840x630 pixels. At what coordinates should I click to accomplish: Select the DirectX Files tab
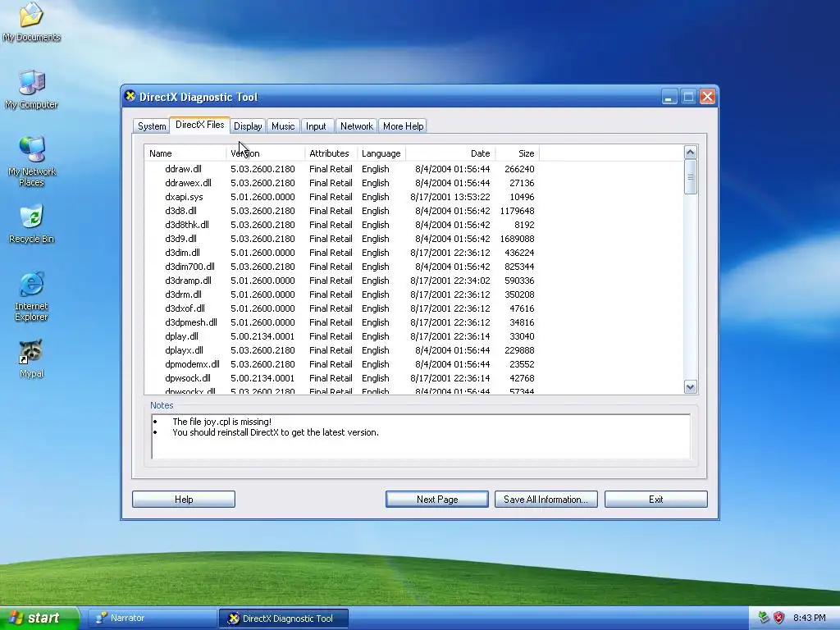click(x=200, y=125)
